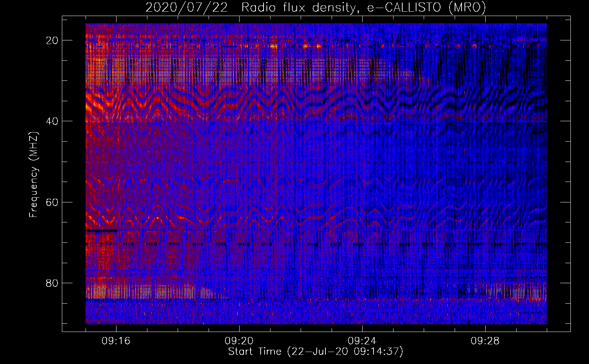
Task: Click the 20 MHz frequency tick label
Action: pyautogui.click(x=52, y=40)
